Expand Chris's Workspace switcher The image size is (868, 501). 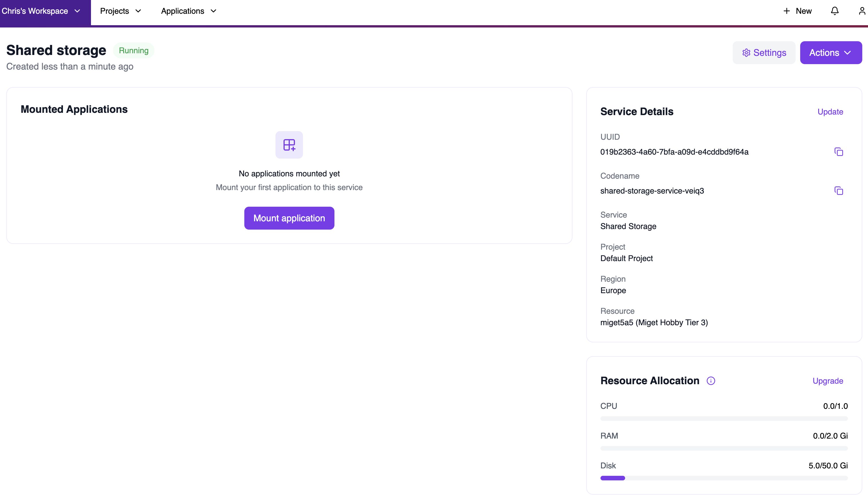coord(41,11)
